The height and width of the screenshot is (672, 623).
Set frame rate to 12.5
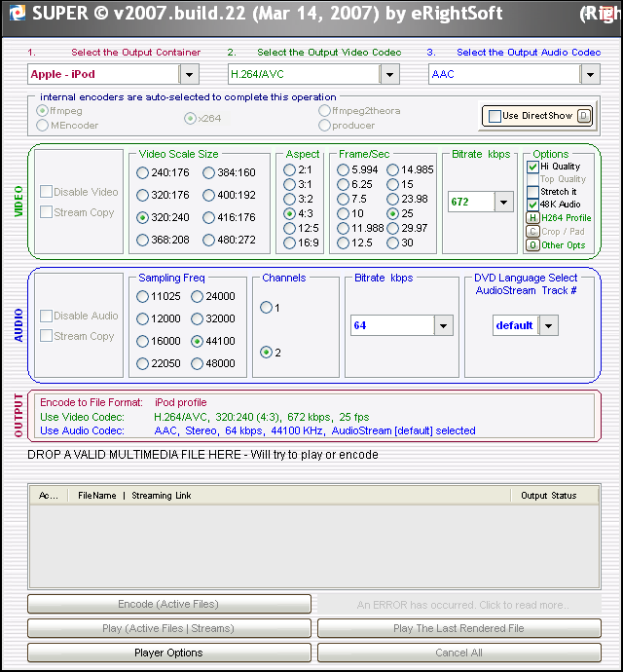(343, 243)
